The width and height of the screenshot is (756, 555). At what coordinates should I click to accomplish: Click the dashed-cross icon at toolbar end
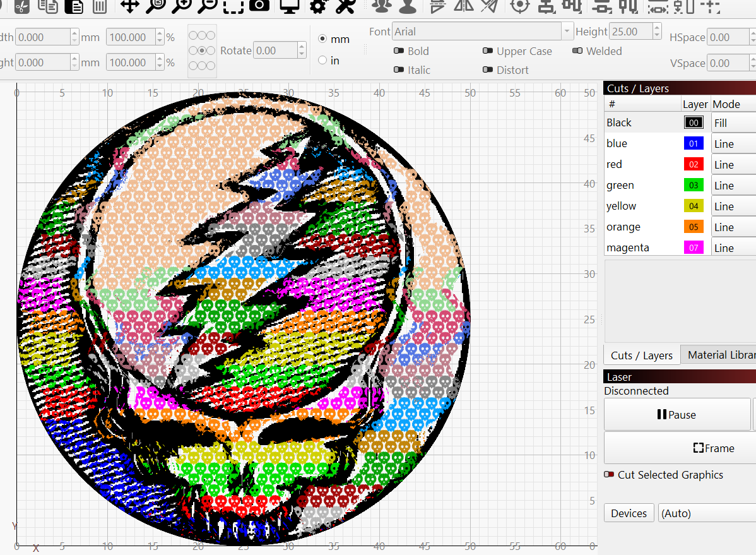710,6
